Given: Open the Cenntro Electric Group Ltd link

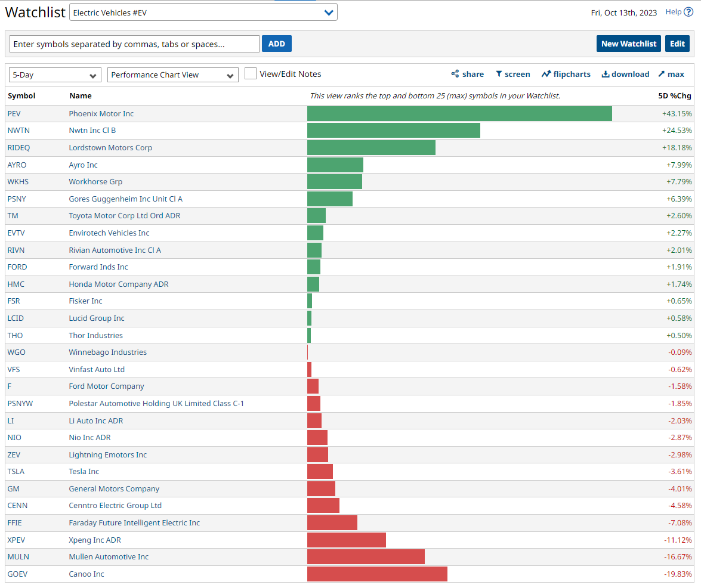Looking at the screenshot, I should pyautogui.click(x=115, y=505).
